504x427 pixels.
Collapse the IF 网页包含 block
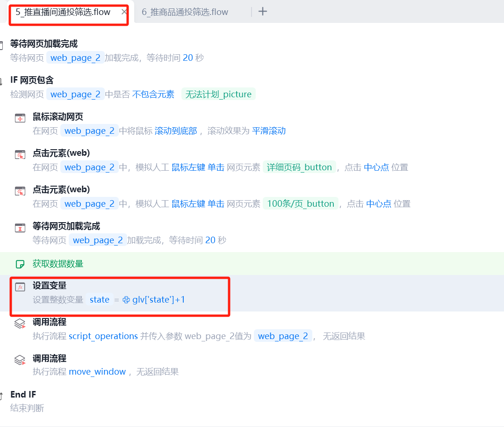[x=1, y=81]
